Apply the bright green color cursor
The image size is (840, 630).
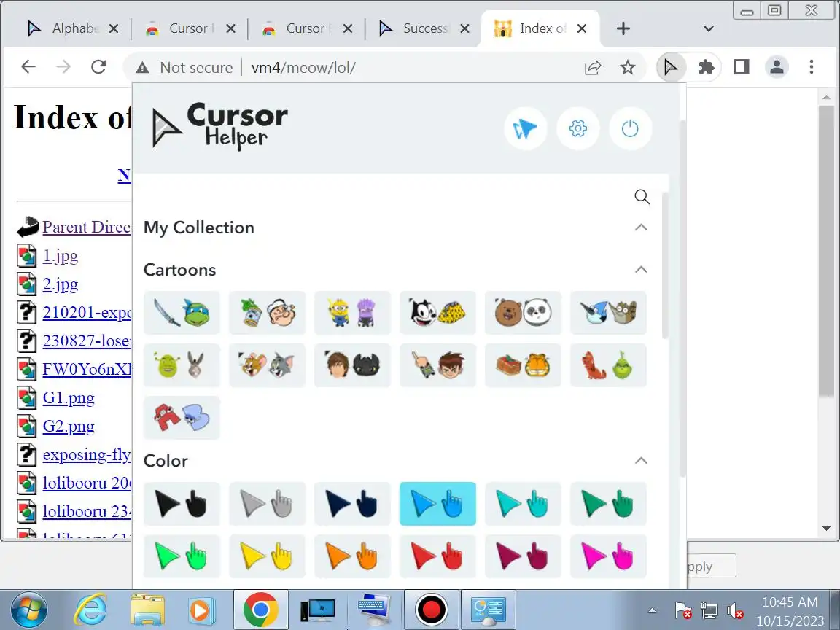[x=182, y=556]
